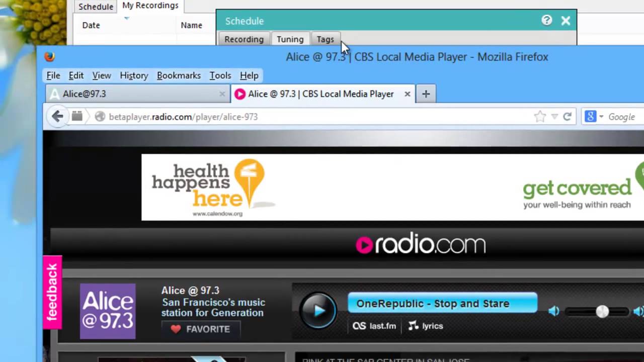Open the lyrics link
Image resolution: width=644 pixels, height=362 pixels.
pos(426,326)
